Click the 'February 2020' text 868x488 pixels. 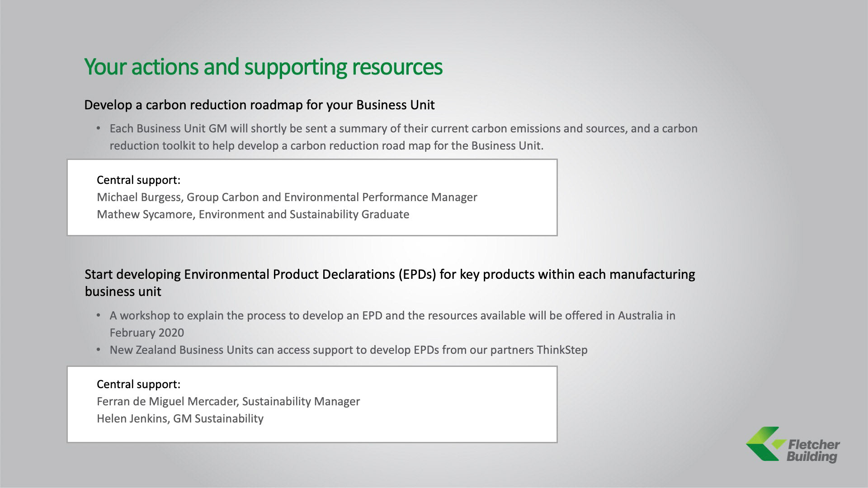click(146, 333)
